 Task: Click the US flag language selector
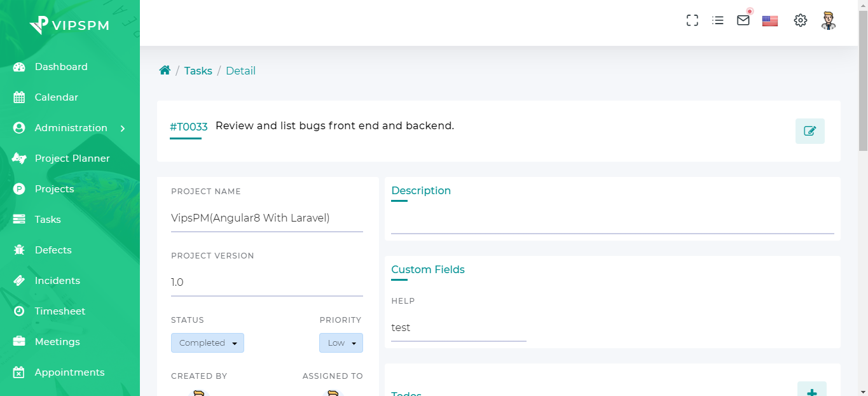[x=770, y=21]
